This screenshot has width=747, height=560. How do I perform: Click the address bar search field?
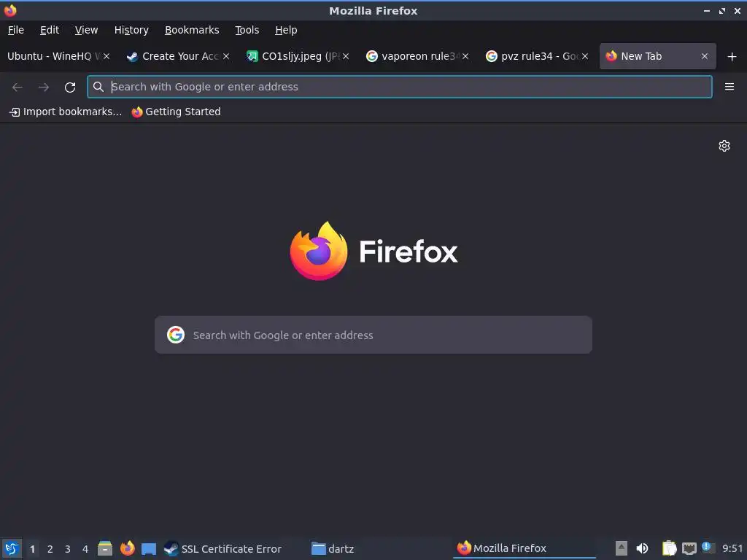400,87
